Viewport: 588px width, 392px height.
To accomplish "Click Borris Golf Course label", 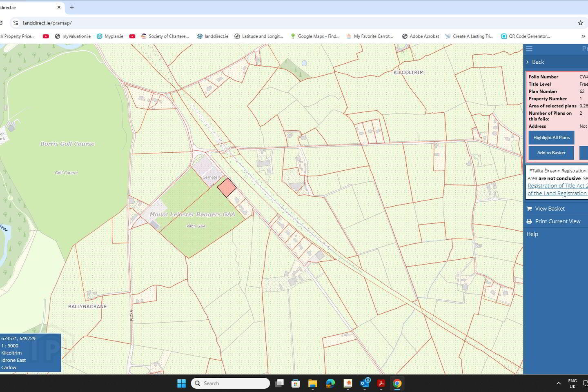I will (67, 144).
